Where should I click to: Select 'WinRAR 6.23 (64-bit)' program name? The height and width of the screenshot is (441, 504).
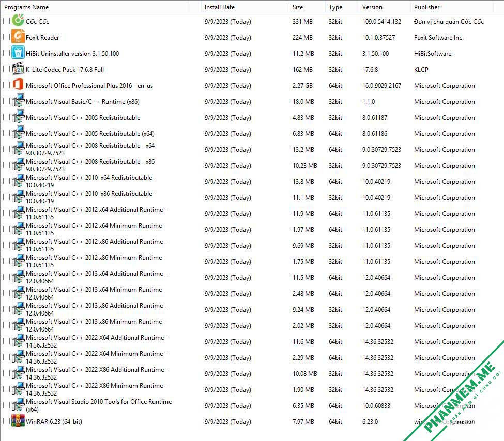coord(54,422)
